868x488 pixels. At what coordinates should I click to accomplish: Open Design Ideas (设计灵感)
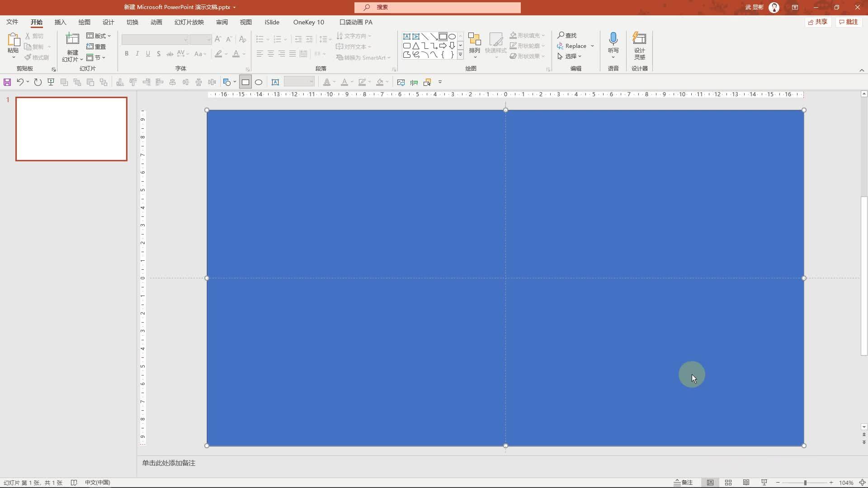639,45
